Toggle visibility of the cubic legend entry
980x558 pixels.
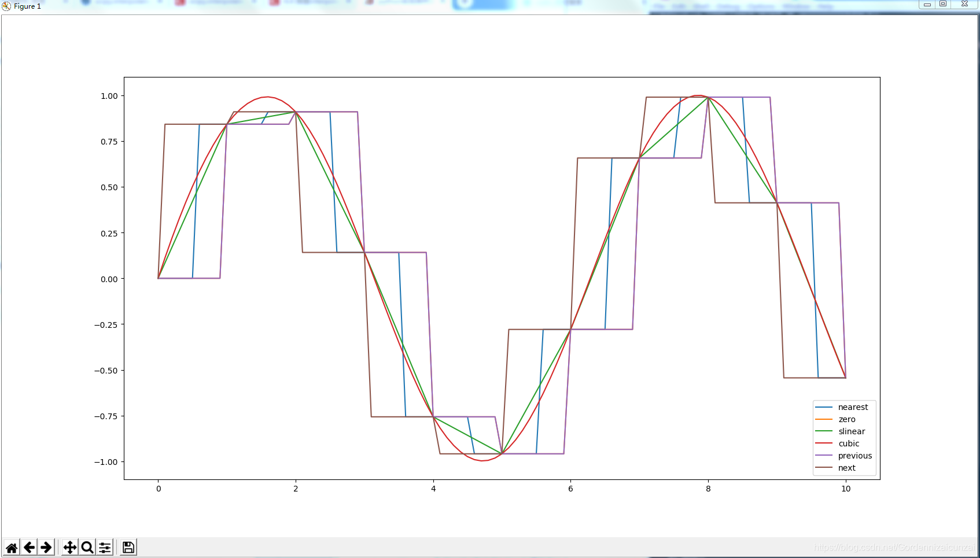point(849,444)
